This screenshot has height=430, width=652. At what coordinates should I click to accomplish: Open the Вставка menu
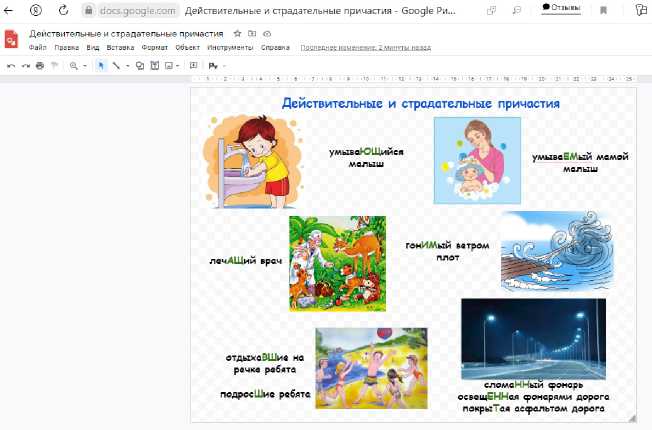[x=119, y=47]
